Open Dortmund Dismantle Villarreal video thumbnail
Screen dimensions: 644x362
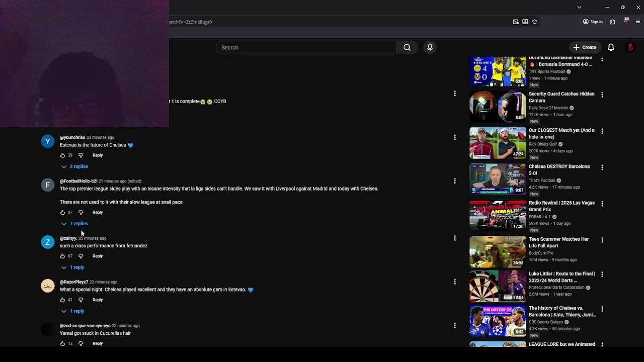pyautogui.click(x=498, y=71)
